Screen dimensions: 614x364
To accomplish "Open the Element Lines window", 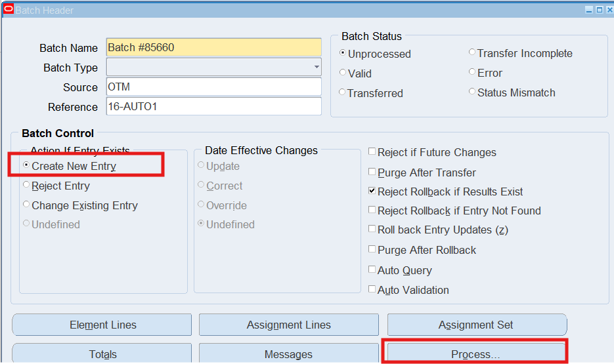I will [x=102, y=325].
